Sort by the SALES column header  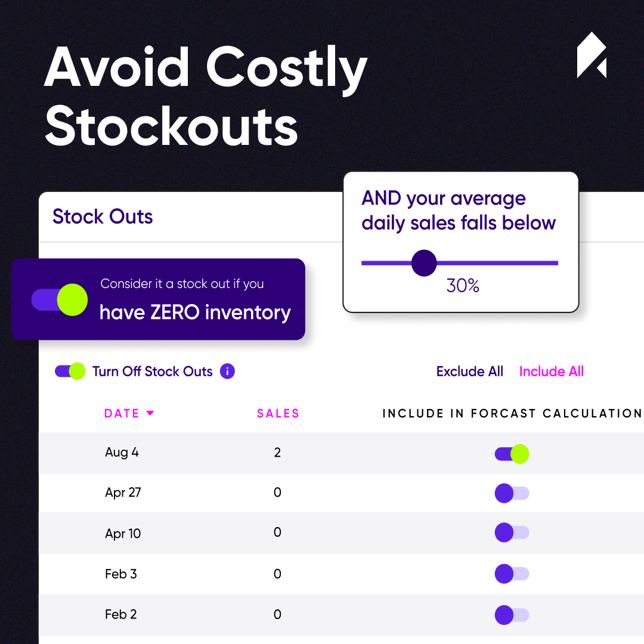[x=278, y=413]
